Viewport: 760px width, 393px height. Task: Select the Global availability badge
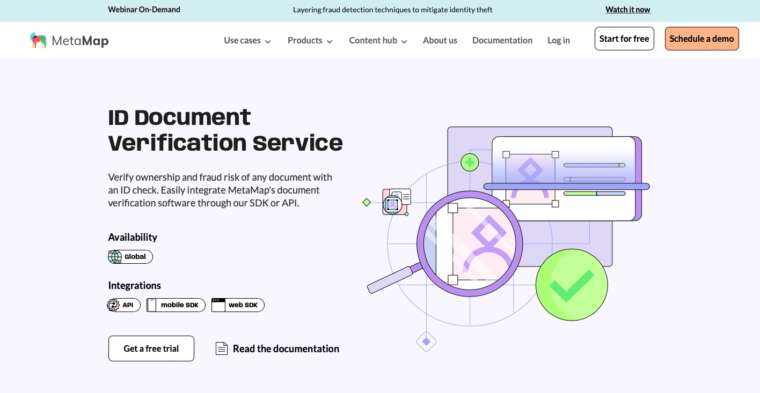130,257
